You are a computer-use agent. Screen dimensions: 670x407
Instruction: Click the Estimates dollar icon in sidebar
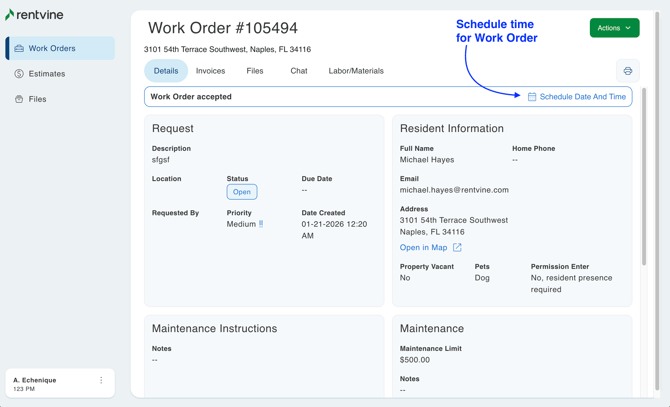pyautogui.click(x=19, y=74)
